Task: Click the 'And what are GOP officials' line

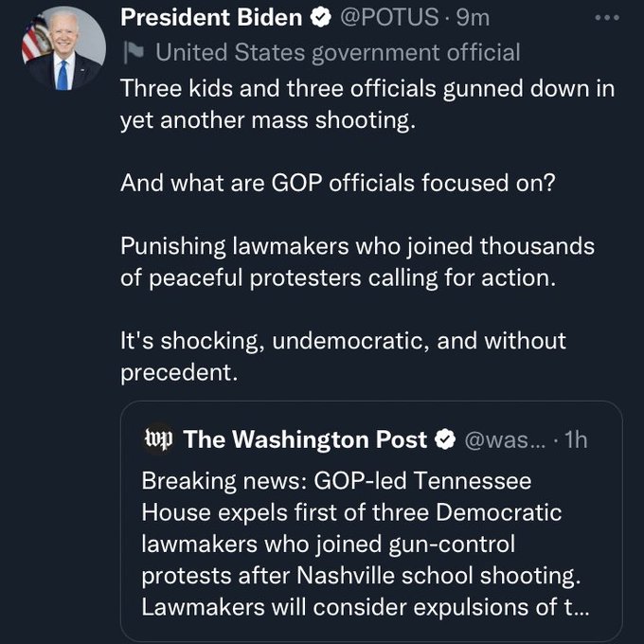Action: pos(337,182)
